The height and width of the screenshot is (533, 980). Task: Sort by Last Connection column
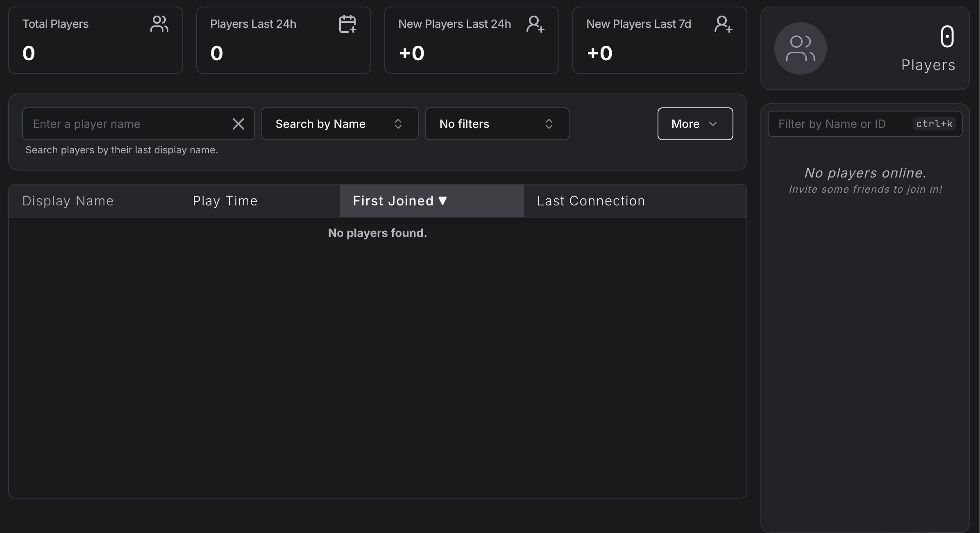591,201
